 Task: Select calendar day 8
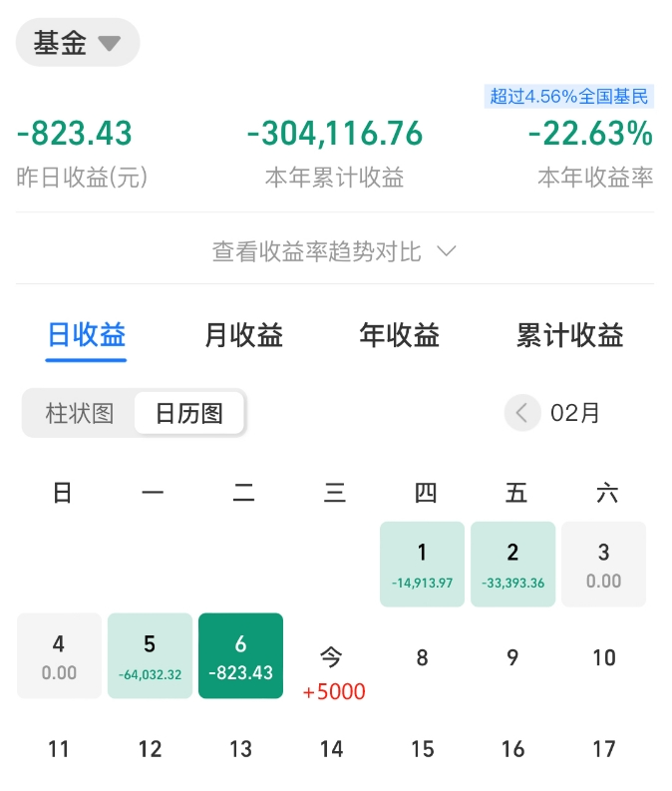tap(422, 657)
